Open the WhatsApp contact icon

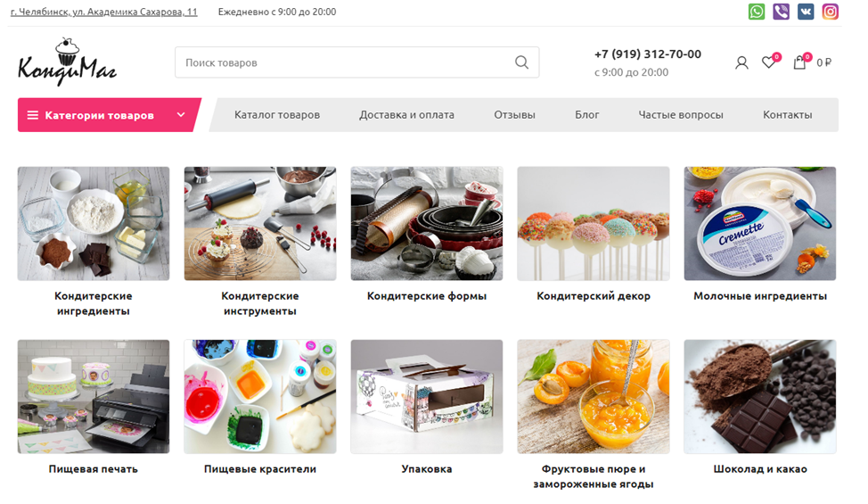point(757,12)
